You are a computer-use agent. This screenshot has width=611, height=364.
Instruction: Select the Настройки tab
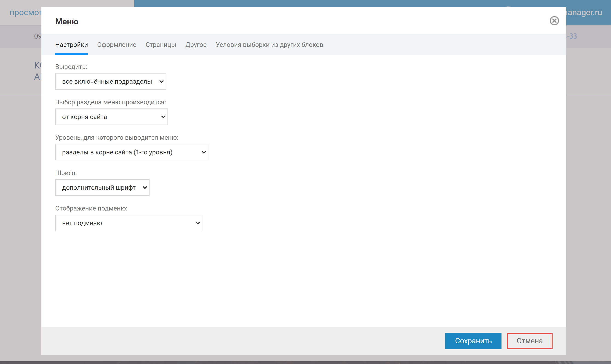pyautogui.click(x=72, y=45)
